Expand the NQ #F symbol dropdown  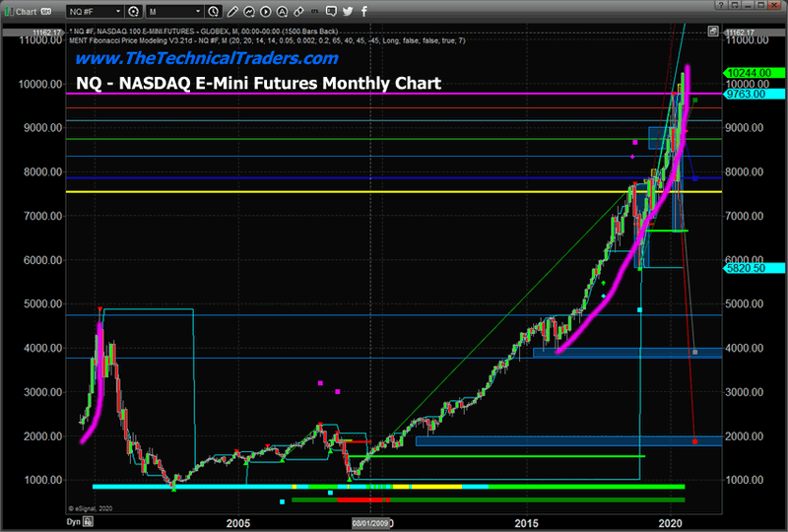pyautogui.click(x=118, y=11)
